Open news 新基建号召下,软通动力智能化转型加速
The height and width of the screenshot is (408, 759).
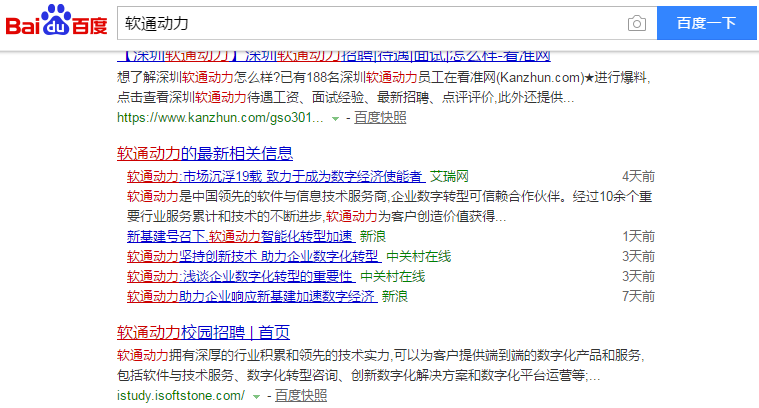(x=241, y=236)
